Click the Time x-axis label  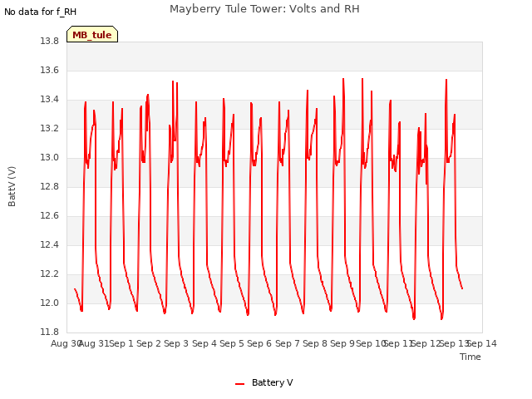coord(470,357)
